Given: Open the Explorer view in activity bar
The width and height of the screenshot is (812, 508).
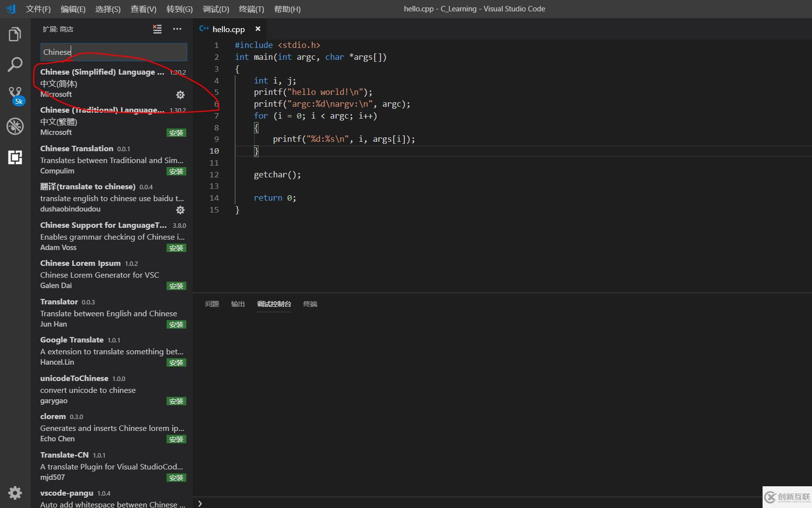Looking at the screenshot, I should tap(15, 35).
